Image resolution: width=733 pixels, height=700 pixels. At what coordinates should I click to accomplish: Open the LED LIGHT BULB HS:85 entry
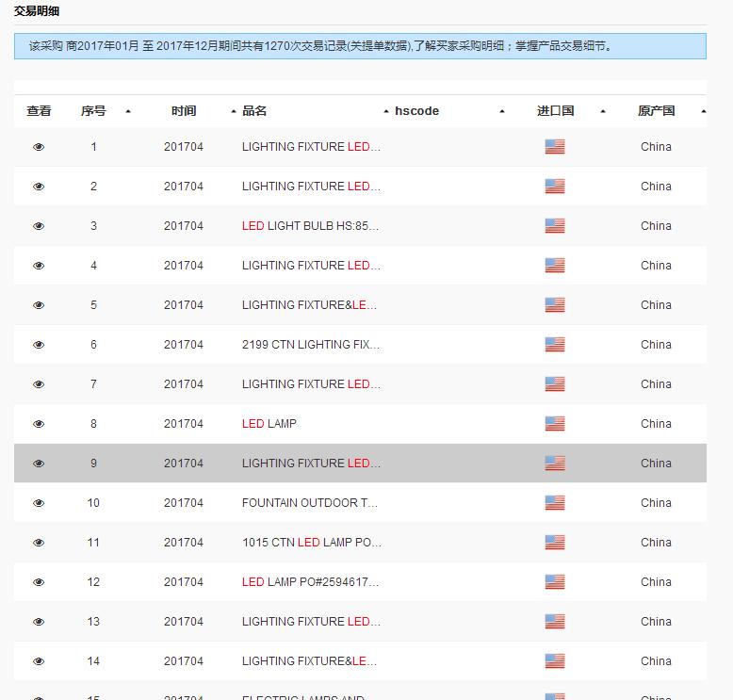coord(310,226)
